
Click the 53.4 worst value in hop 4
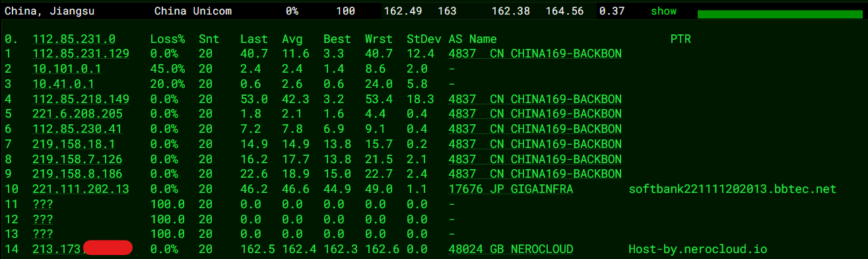click(379, 99)
